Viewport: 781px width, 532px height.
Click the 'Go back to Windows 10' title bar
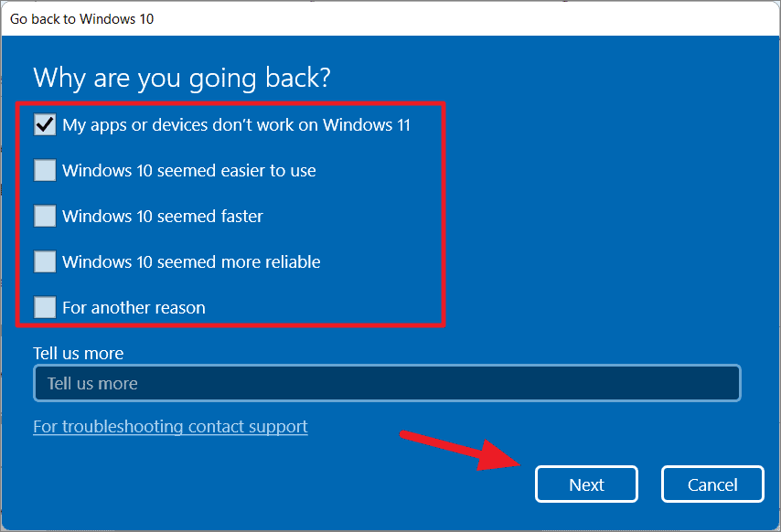(390, 19)
